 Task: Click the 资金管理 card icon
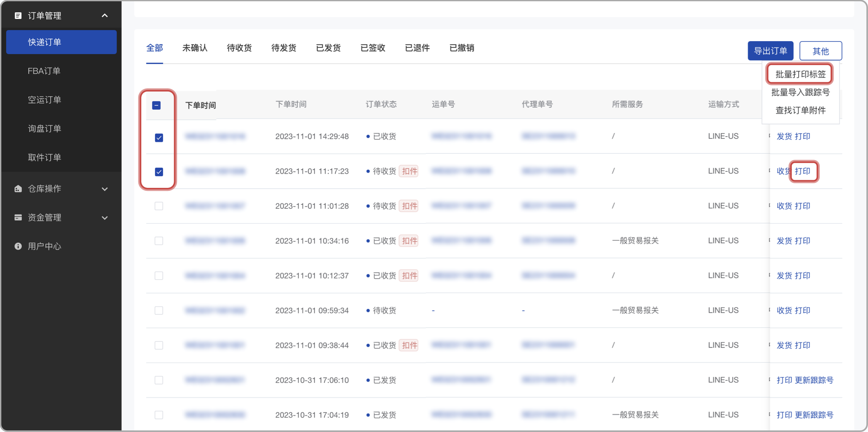[x=18, y=217]
